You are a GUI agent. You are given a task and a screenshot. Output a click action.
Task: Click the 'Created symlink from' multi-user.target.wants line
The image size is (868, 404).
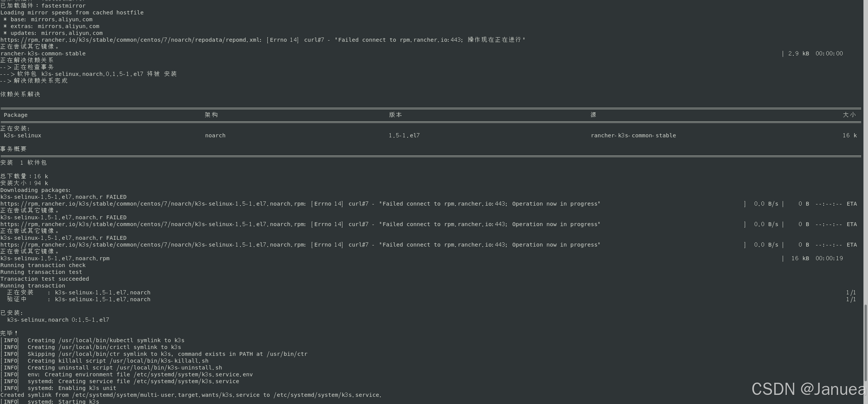pos(191,395)
